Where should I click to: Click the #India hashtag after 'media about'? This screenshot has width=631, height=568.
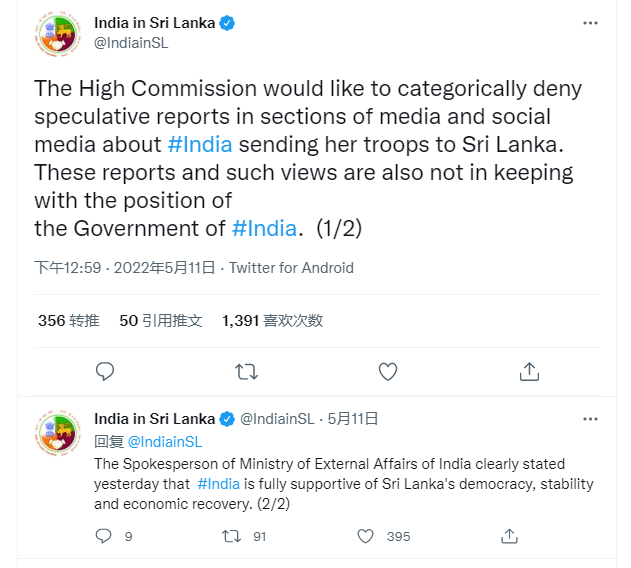coord(200,143)
